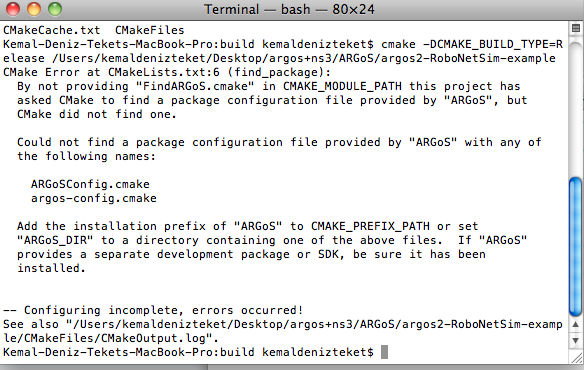
Task: Click the split pane icon above scrollbar
Action: tap(575, 28)
